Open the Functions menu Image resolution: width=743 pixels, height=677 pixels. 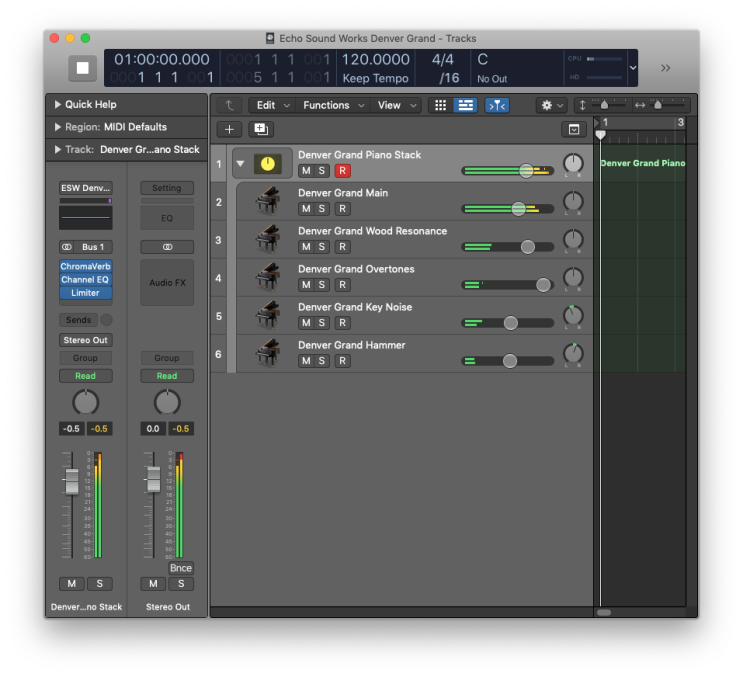(x=333, y=105)
